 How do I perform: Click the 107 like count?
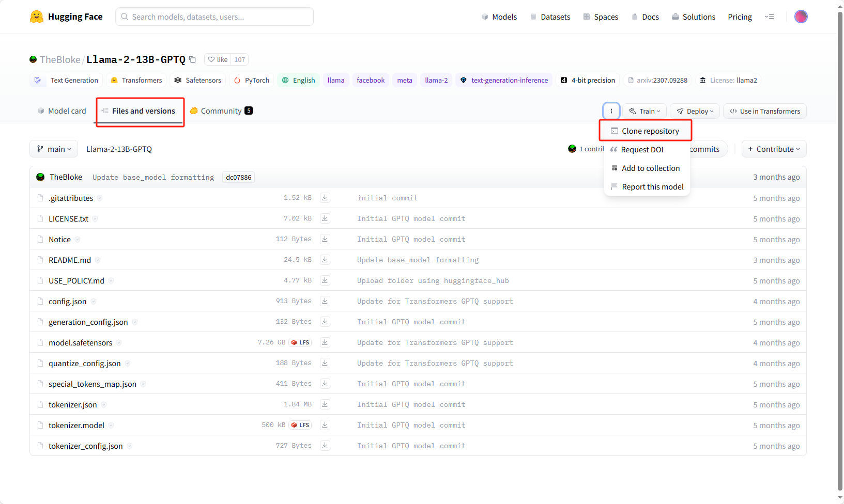[x=239, y=59]
